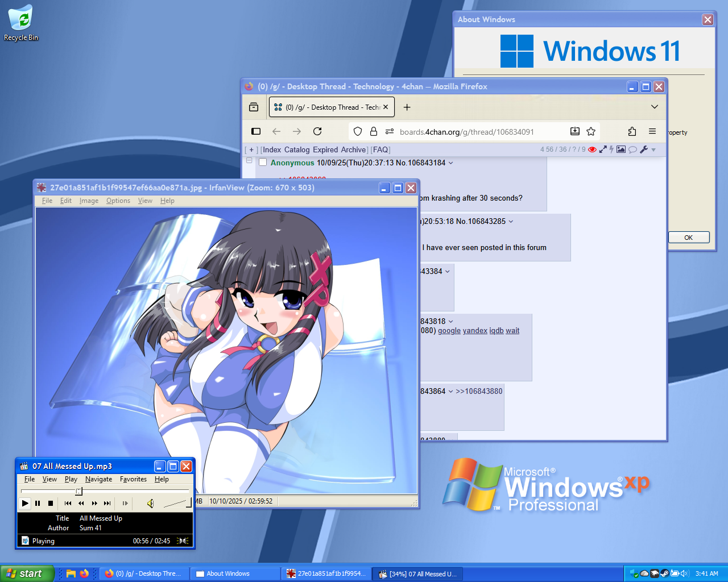Mute audio with the speaker icon in media player
Screen dimensions: 728x582
click(x=150, y=503)
